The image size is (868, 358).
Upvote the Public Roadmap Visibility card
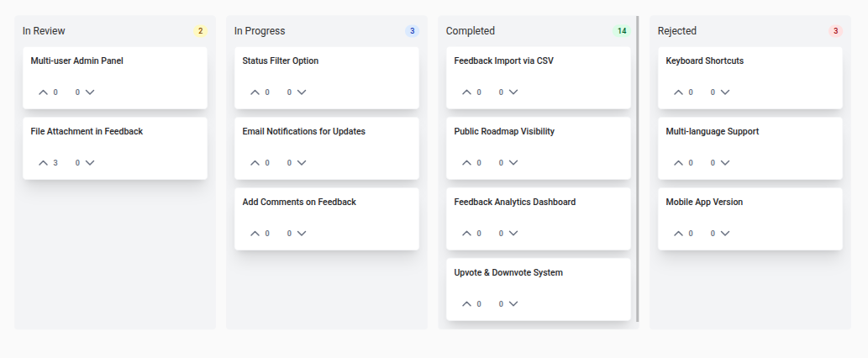coord(467,163)
